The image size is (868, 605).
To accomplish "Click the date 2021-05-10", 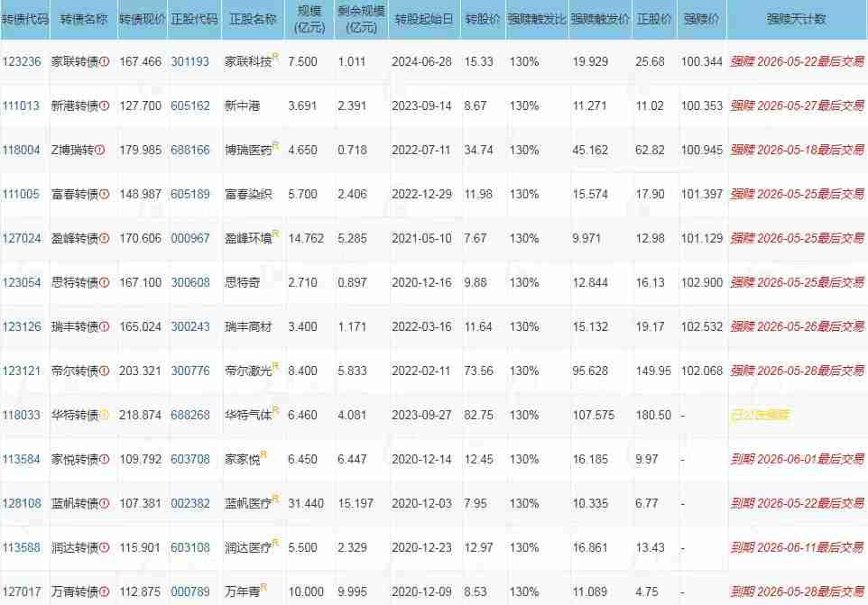I will click(x=422, y=238).
